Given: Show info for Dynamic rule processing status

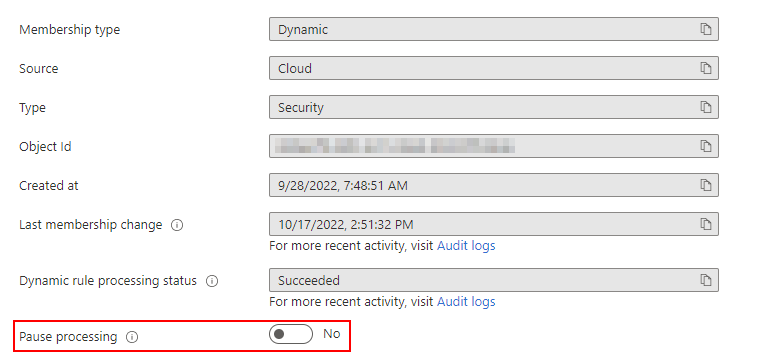Looking at the screenshot, I should click(x=212, y=281).
